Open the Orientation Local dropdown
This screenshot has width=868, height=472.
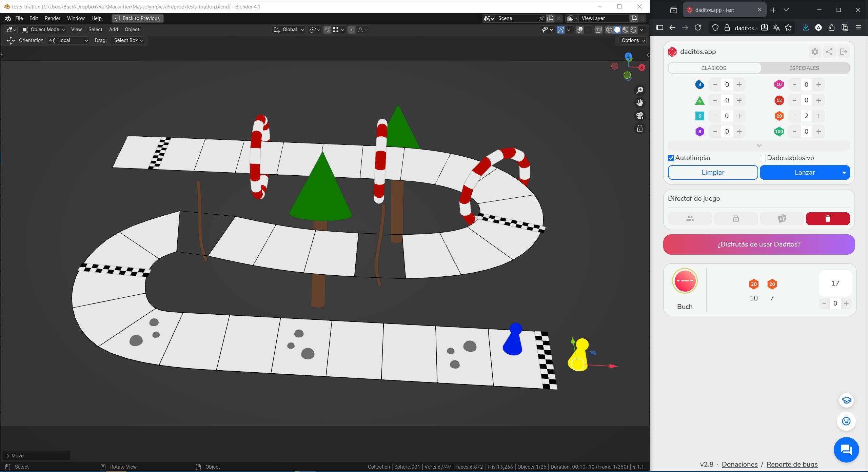pyautogui.click(x=68, y=40)
